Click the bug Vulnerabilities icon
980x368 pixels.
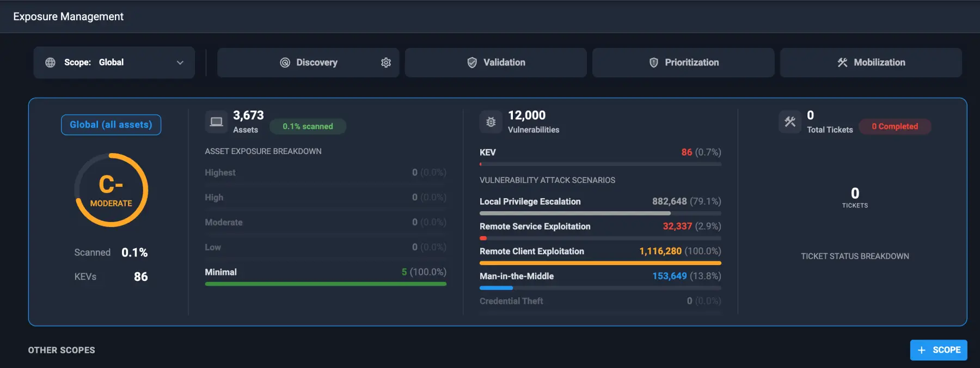point(491,122)
